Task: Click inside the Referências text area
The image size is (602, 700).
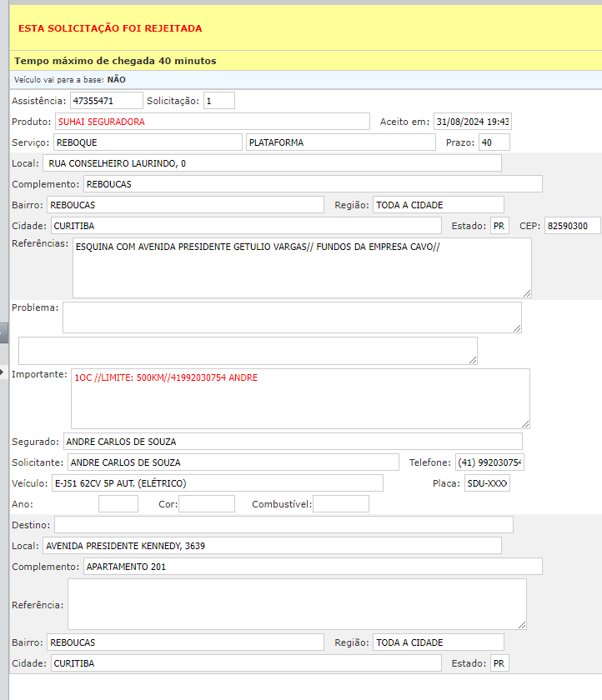Action: (301, 267)
